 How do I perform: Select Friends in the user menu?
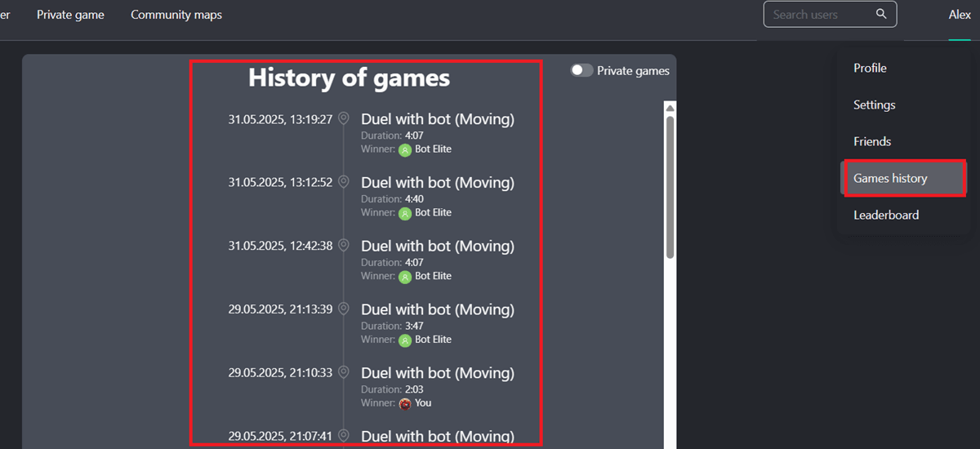tap(872, 141)
